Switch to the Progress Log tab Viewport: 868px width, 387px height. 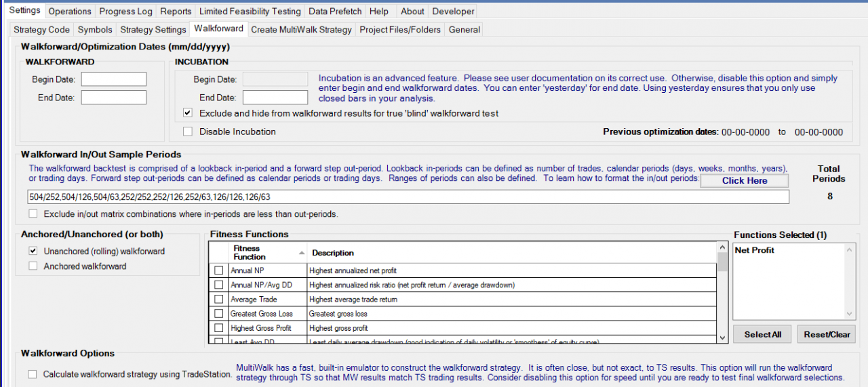125,11
